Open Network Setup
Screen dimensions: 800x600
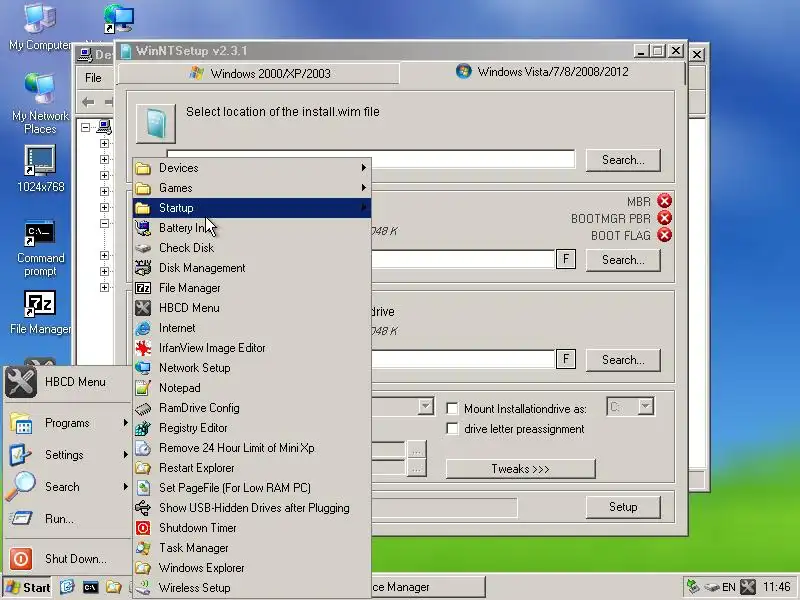click(x=252, y=368)
